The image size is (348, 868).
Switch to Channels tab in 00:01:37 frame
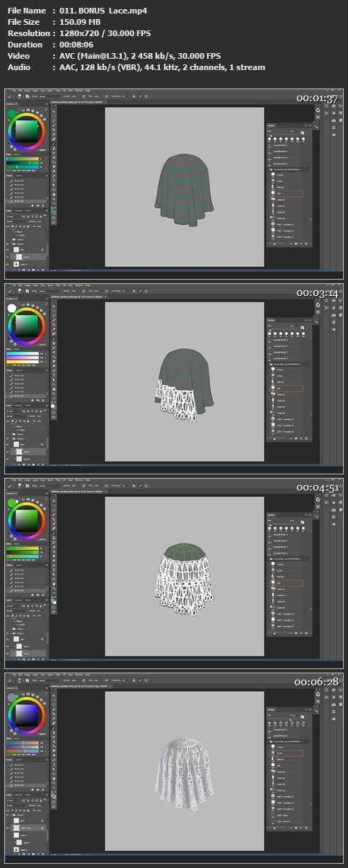(18, 211)
